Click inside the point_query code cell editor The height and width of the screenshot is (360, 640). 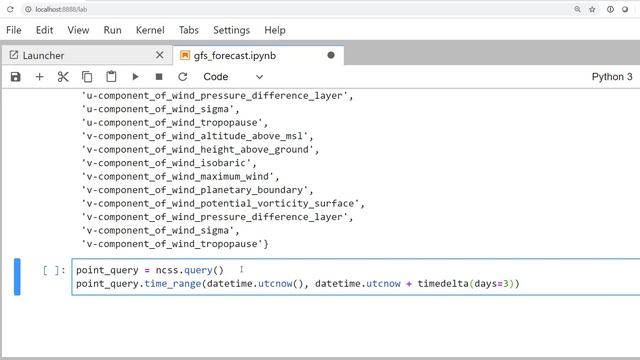tap(355, 277)
